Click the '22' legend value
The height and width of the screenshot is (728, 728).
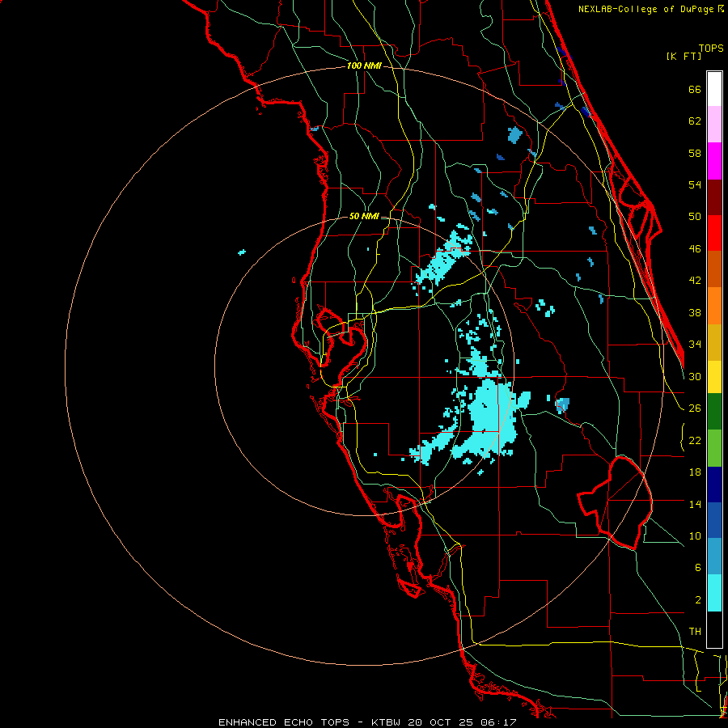[x=695, y=440]
